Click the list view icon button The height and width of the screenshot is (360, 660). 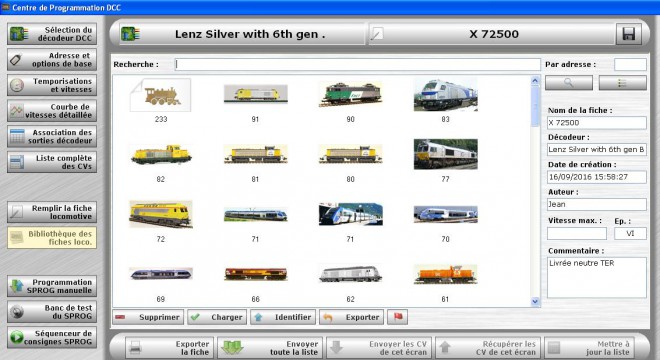coord(623,83)
